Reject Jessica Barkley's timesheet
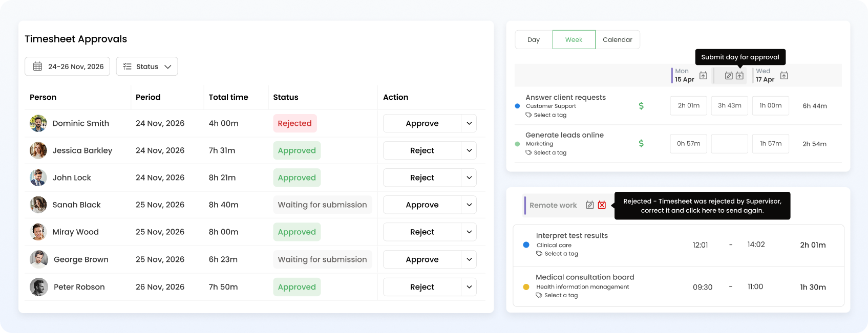 point(422,150)
